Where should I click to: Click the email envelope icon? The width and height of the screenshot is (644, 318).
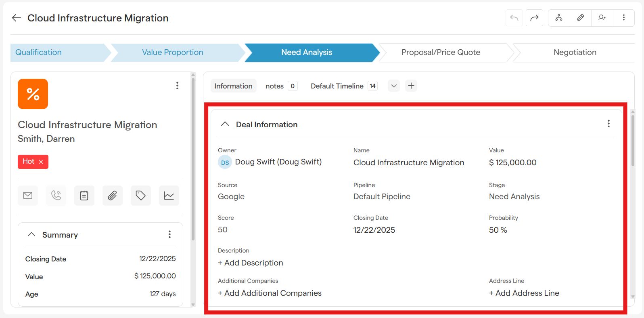(x=28, y=196)
